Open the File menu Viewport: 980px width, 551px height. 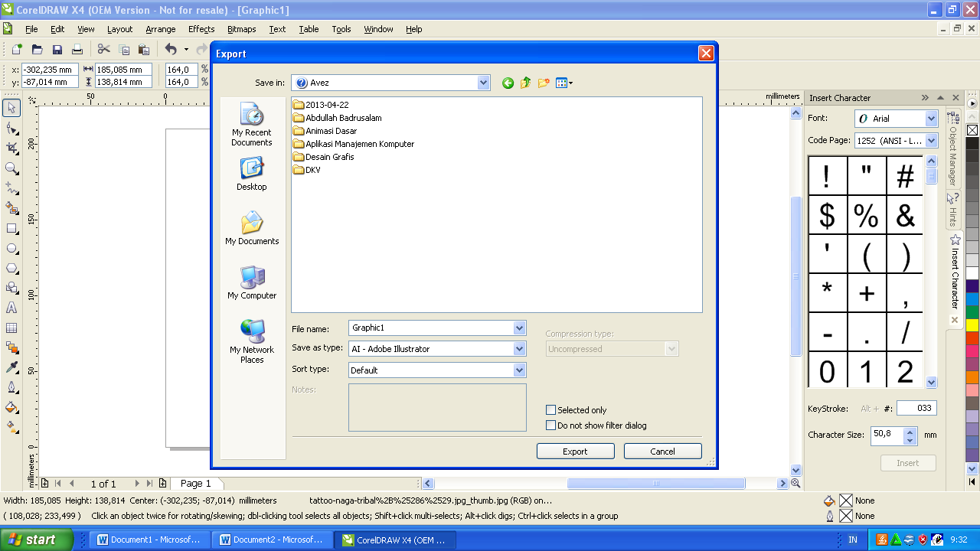pyautogui.click(x=31, y=29)
